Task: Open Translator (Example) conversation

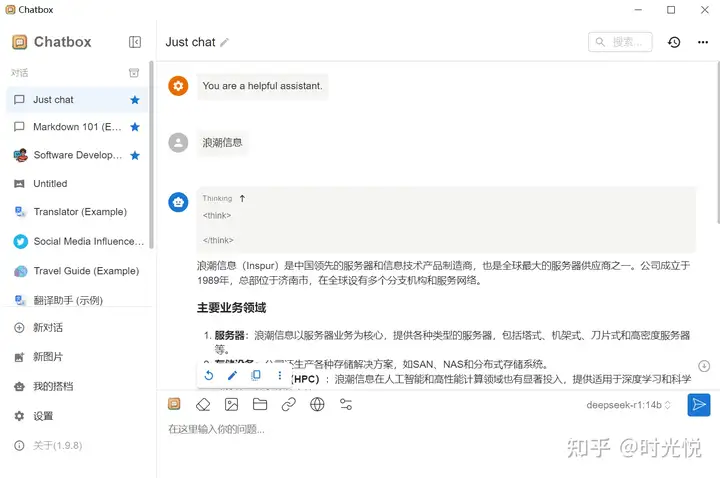Action: (x=77, y=212)
